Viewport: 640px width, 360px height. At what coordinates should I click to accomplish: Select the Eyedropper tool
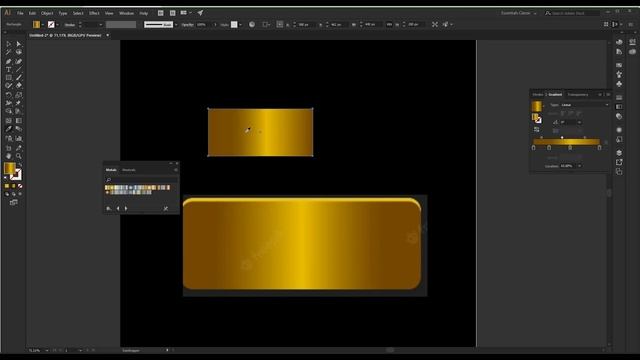coord(9,129)
